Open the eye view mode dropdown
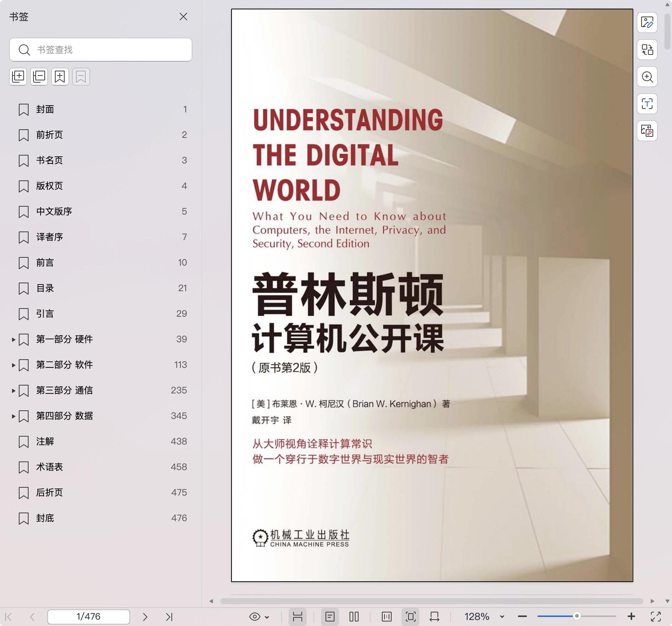This screenshot has width=672, height=626. 259,617
